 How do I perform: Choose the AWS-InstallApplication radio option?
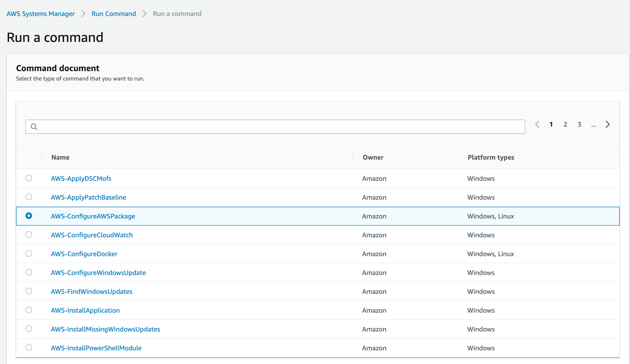(x=29, y=310)
